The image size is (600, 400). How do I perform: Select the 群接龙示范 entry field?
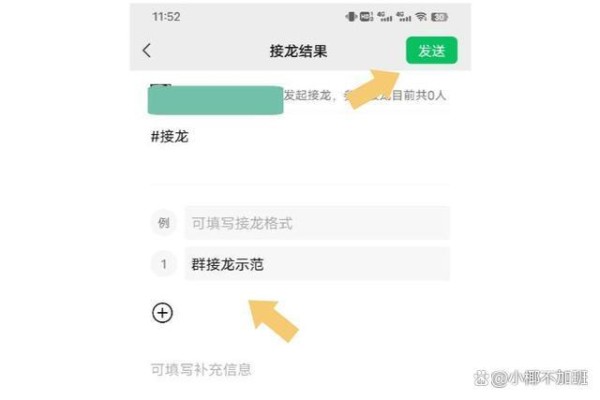point(317,264)
